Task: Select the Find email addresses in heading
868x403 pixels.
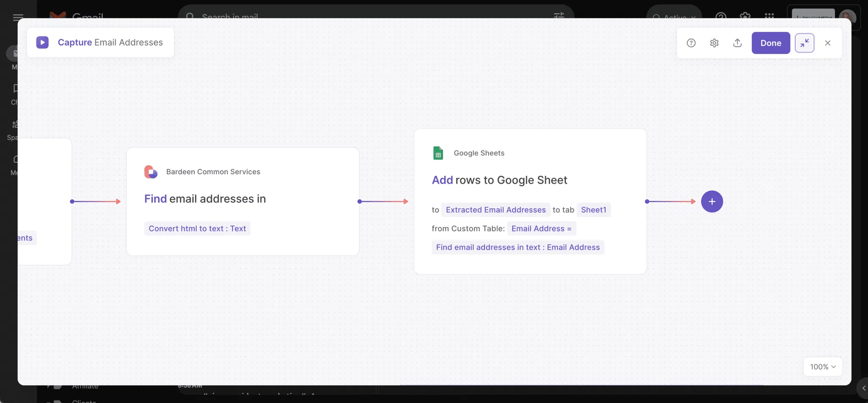Action: [205, 199]
